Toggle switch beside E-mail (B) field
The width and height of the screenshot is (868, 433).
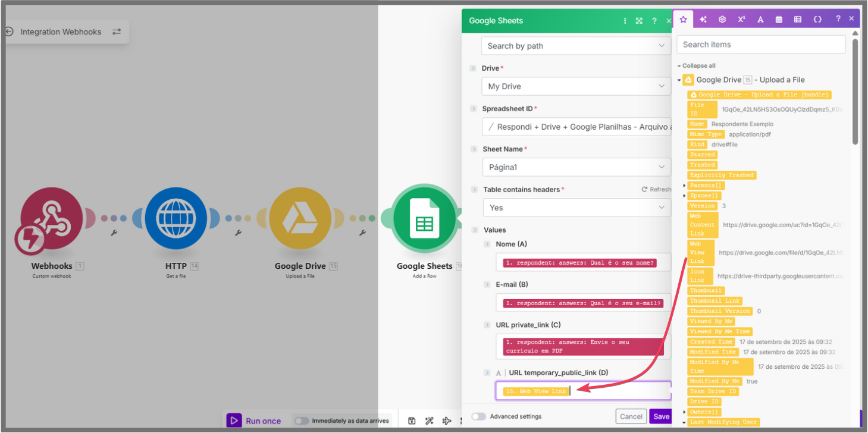click(487, 285)
